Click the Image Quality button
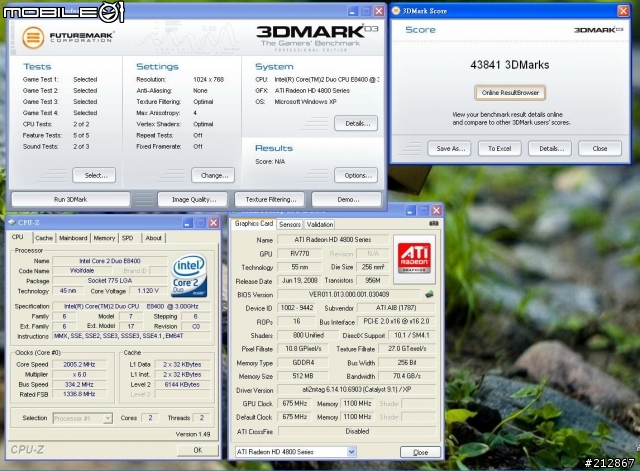 coord(193,200)
